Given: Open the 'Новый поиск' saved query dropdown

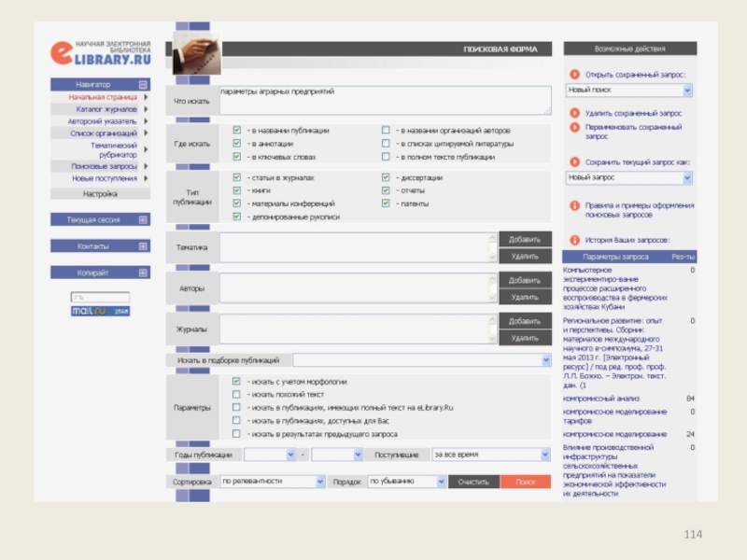Looking at the screenshot, I should pos(628,91).
